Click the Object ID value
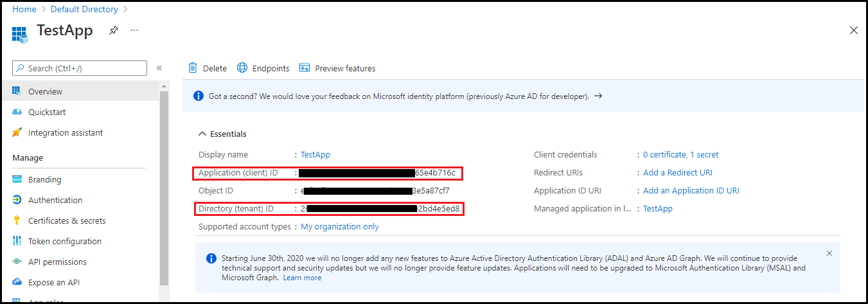868x304 pixels. click(375, 190)
